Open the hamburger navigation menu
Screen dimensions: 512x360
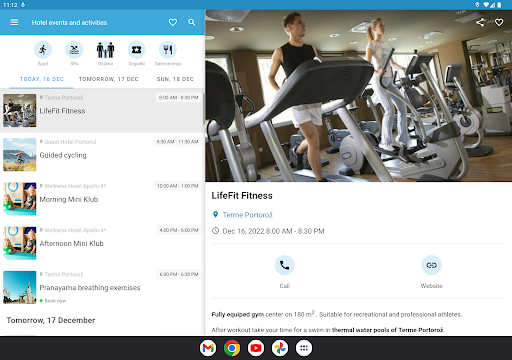pos(14,22)
